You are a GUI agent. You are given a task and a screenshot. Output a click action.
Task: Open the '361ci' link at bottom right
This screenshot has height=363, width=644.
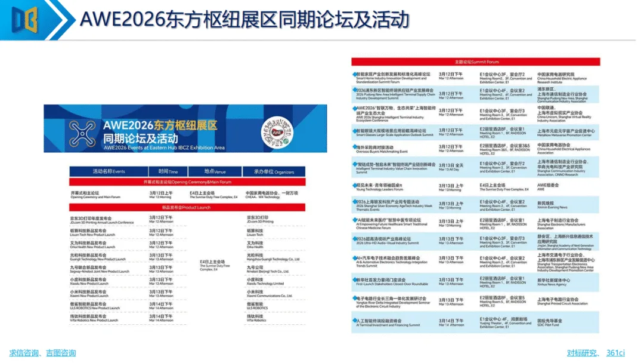[x=615, y=353]
